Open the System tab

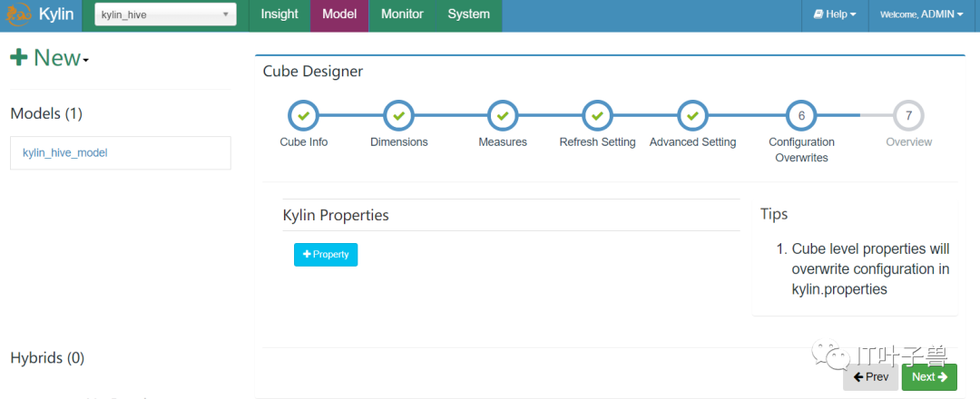tap(469, 15)
